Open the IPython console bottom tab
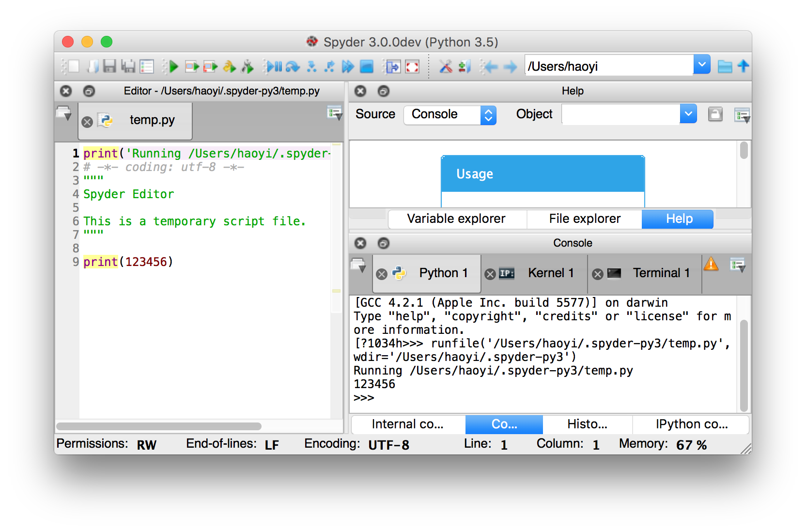Viewport: 806px width, 532px height. [691, 424]
